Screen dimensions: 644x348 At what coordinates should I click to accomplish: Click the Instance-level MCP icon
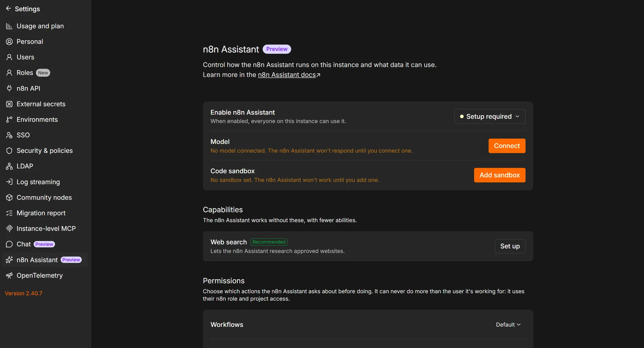tap(9, 229)
